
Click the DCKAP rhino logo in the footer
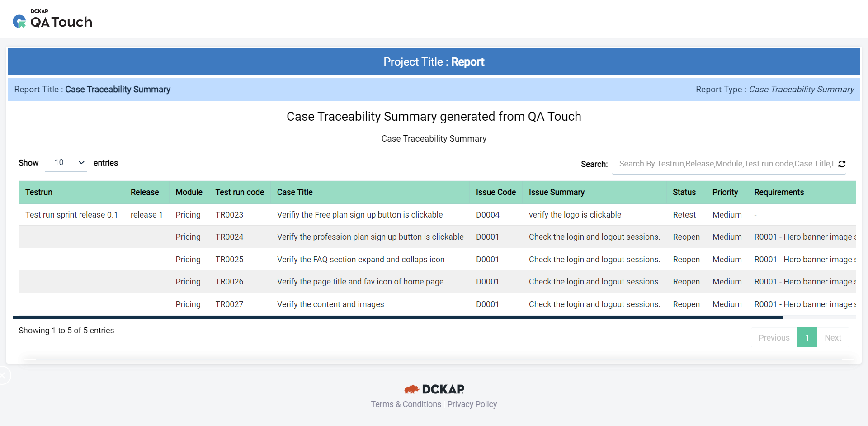click(x=434, y=389)
